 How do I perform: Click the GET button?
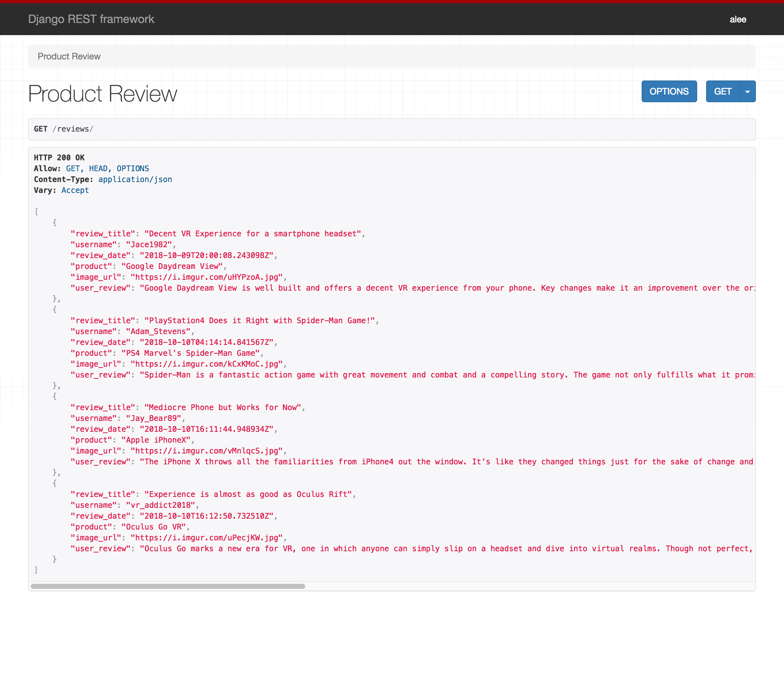click(x=722, y=91)
